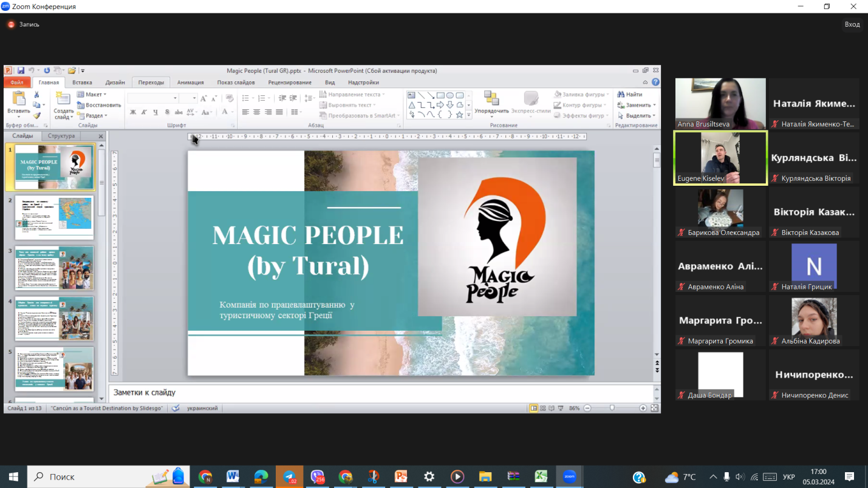Viewport: 868px width, 488px height.
Task: Toggle underline Ч formatting
Action: [x=155, y=112]
